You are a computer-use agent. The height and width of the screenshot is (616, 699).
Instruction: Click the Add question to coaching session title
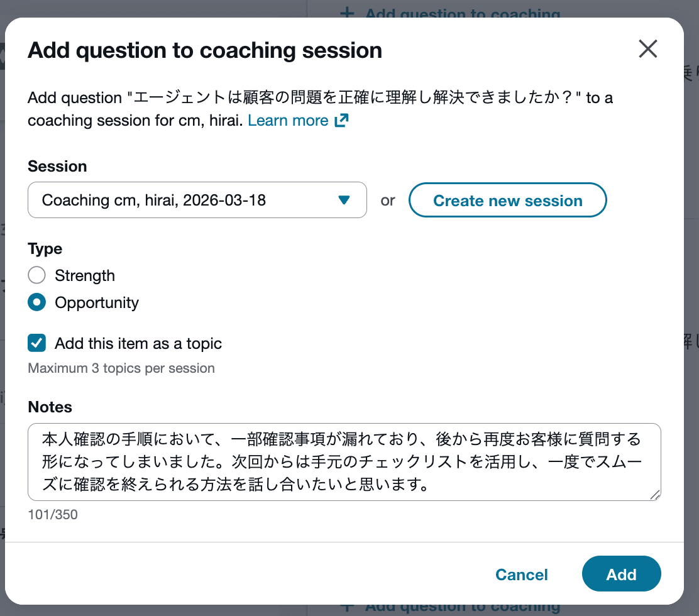(x=205, y=50)
